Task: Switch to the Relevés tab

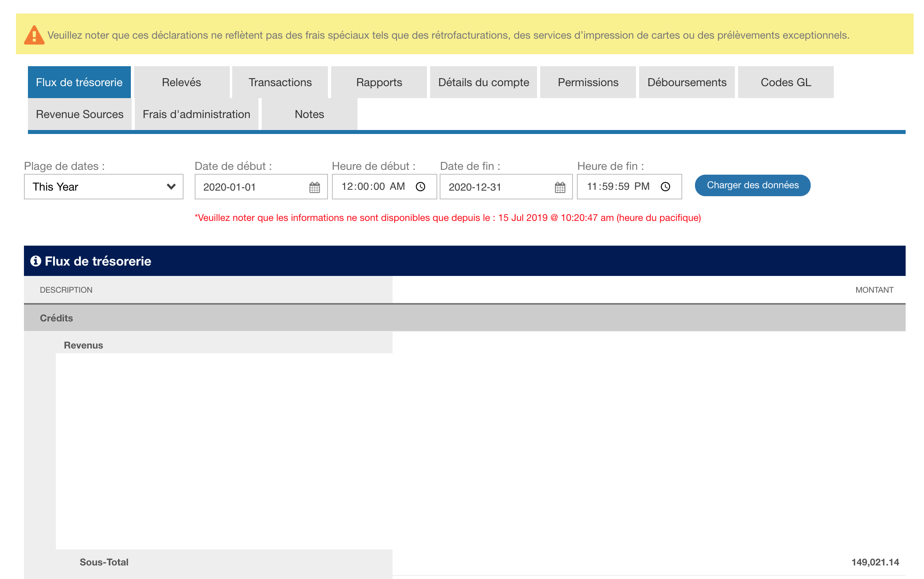Action: pos(182,82)
